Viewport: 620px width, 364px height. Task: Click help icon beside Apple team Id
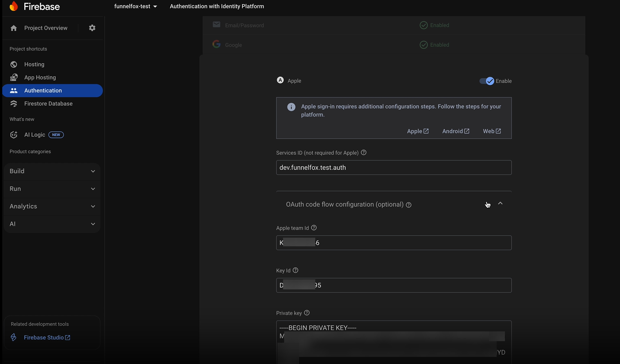point(314,228)
